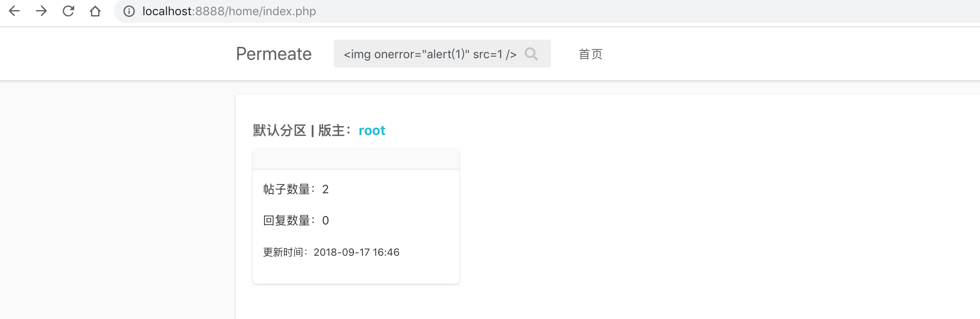Click the Permeate site logo

click(274, 54)
